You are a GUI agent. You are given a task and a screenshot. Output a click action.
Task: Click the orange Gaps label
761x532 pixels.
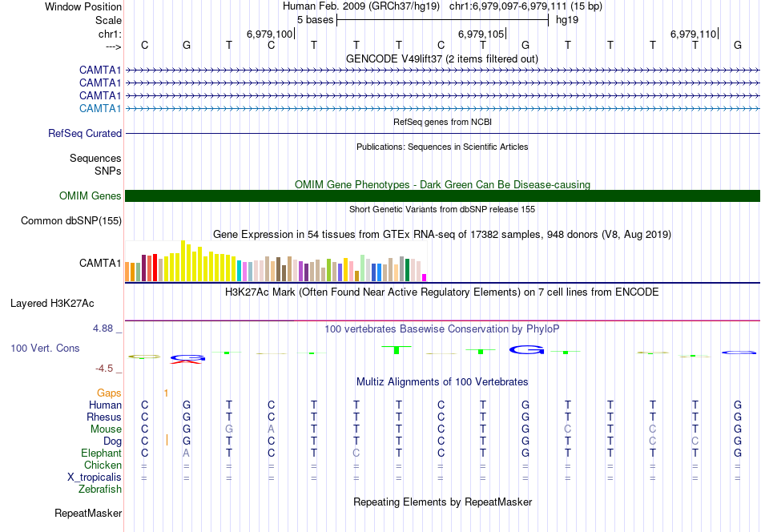[109, 393]
